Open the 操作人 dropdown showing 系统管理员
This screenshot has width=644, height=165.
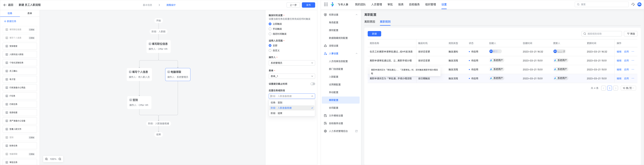(291, 63)
